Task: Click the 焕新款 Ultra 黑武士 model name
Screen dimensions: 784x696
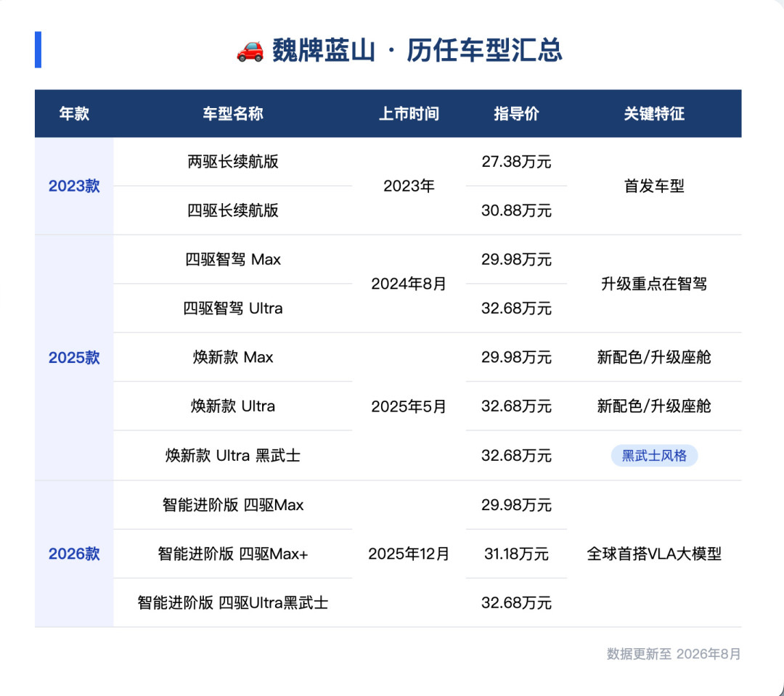Action: [x=233, y=456]
